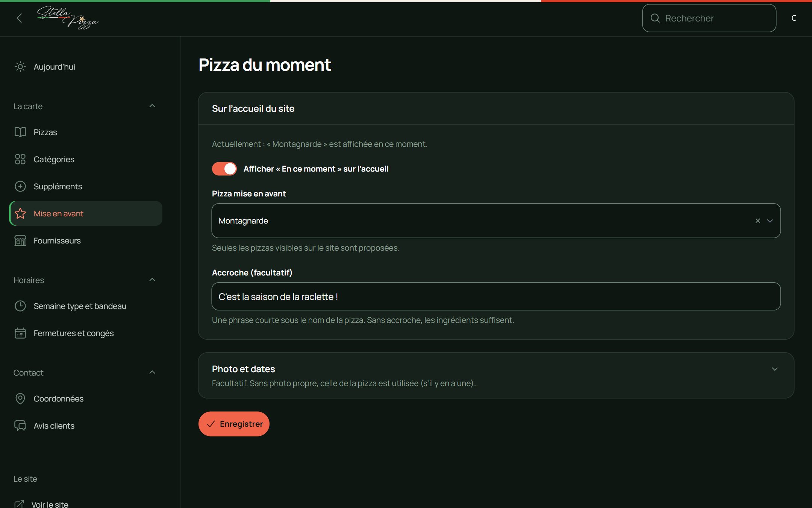
Task: Click the calendar icon for Fermetures et congés
Action: tap(20, 333)
